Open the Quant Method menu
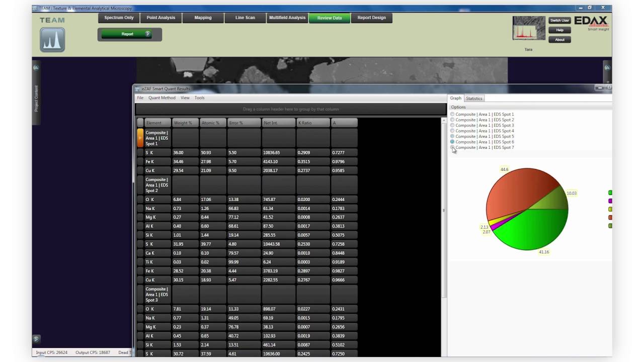This screenshot has height=362, width=644. [162, 98]
